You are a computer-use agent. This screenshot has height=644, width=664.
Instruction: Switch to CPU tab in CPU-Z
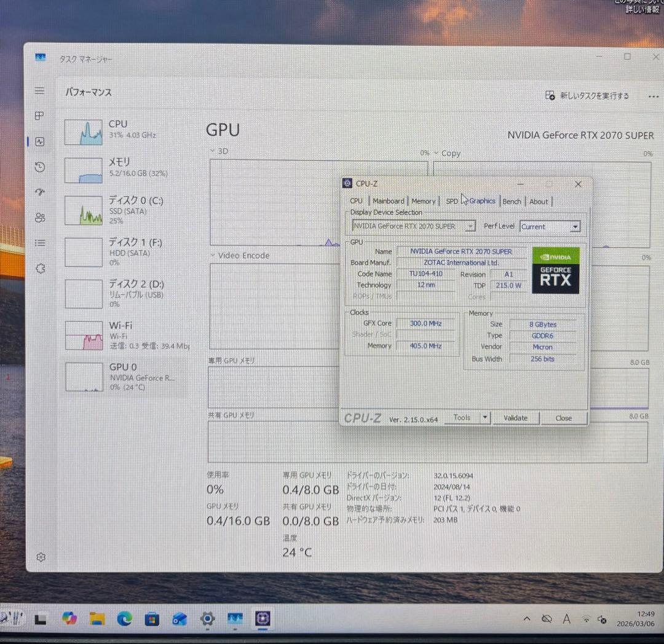point(356,201)
